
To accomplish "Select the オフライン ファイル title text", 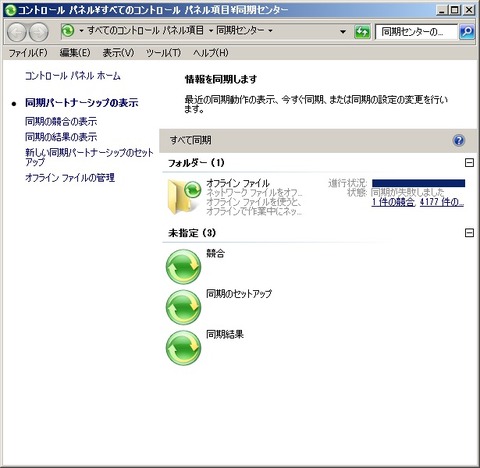I will click(x=237, y=183).
